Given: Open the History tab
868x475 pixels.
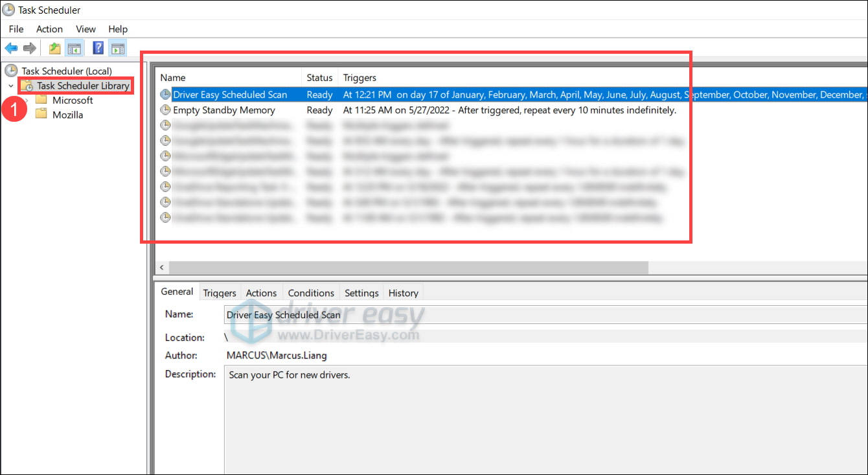Looking at the screenshot, I should (x=403, y=293).
